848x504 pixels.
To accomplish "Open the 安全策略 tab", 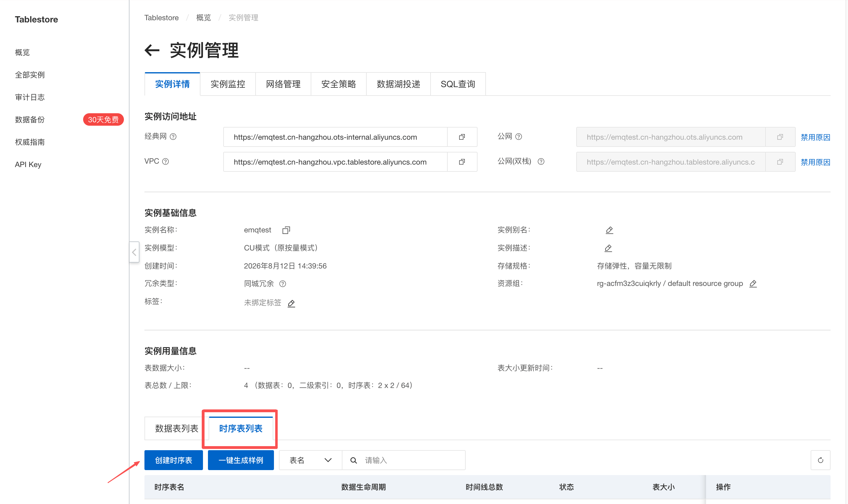I will pyautogui.click(x=338, y=84).
